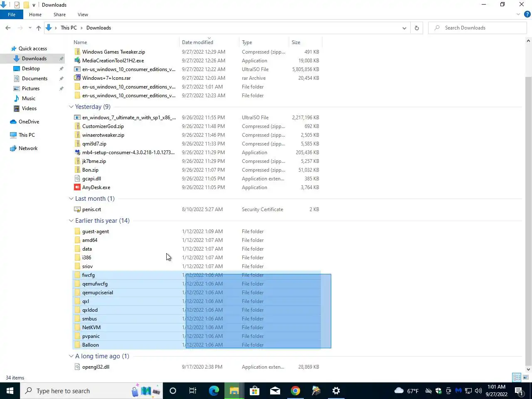Click the chevron between This PC and Downloads
The height and width of the screenshot is (399, 532).
click(82, 28)
